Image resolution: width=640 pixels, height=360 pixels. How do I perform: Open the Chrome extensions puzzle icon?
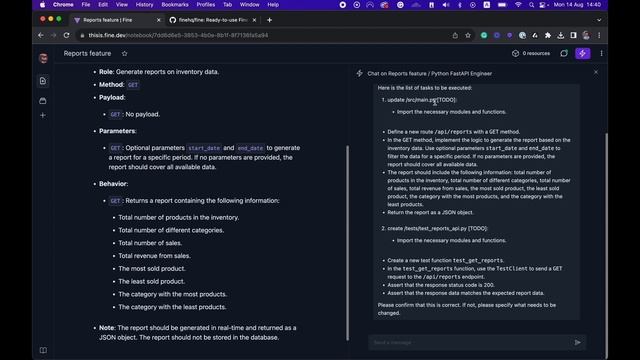(x=548, y=36)
